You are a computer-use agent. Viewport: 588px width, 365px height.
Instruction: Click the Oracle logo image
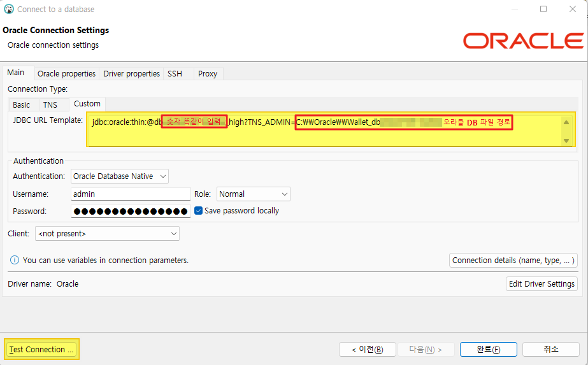(x=523, y=41)
